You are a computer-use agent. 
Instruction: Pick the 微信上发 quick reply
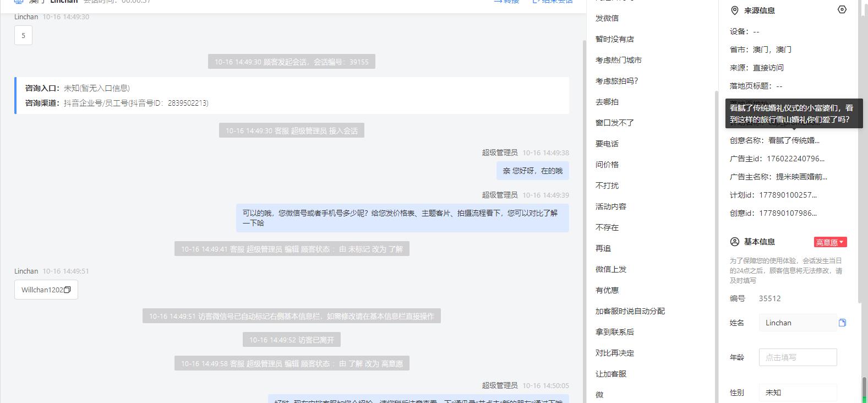pos(611,269)
